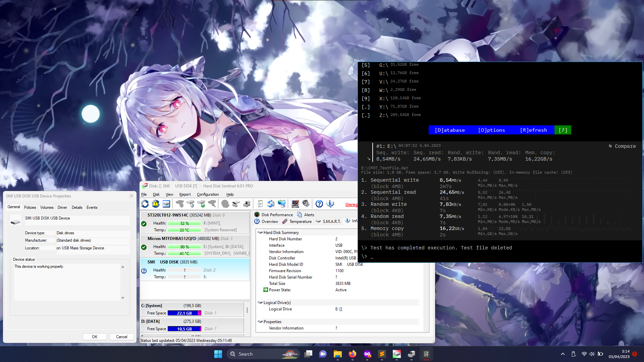Click the blue-framed disk toolbar icon
644x362 pixels.
click(x=166, y=204)
